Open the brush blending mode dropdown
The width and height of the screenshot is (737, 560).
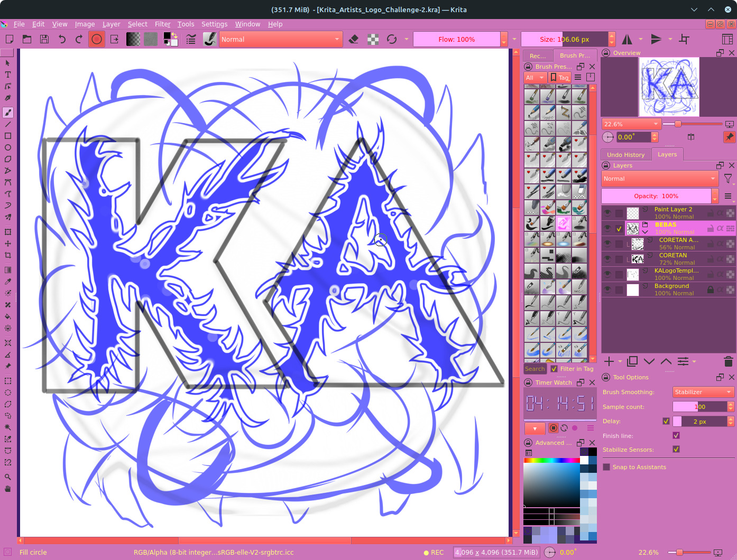[x=280, y=39]
